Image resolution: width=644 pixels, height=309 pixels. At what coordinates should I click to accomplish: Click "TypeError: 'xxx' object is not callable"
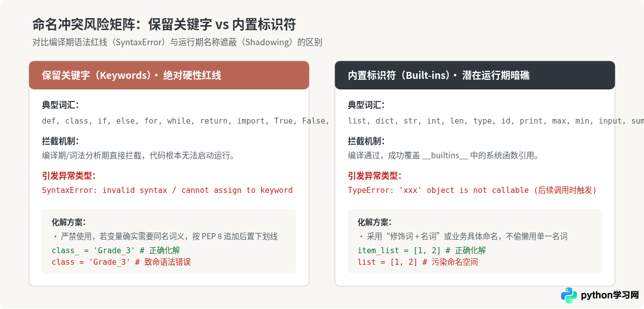(472, 190)
